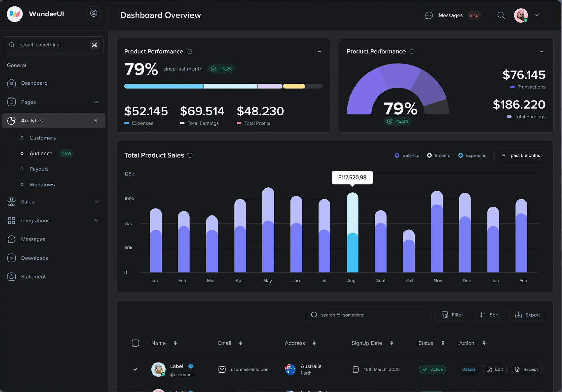Click the yellow segment of the progress bar
The width and height of the screenshot is (562, 392).
click(294, 86)
